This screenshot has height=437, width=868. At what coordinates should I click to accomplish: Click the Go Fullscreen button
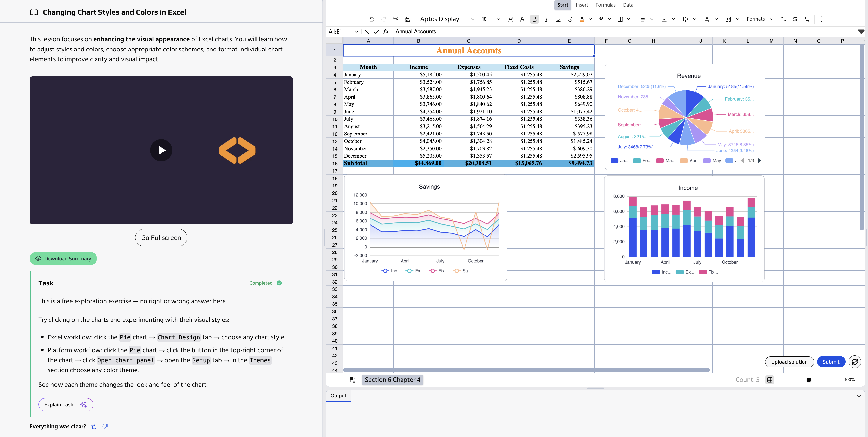(x=161, y=238)
